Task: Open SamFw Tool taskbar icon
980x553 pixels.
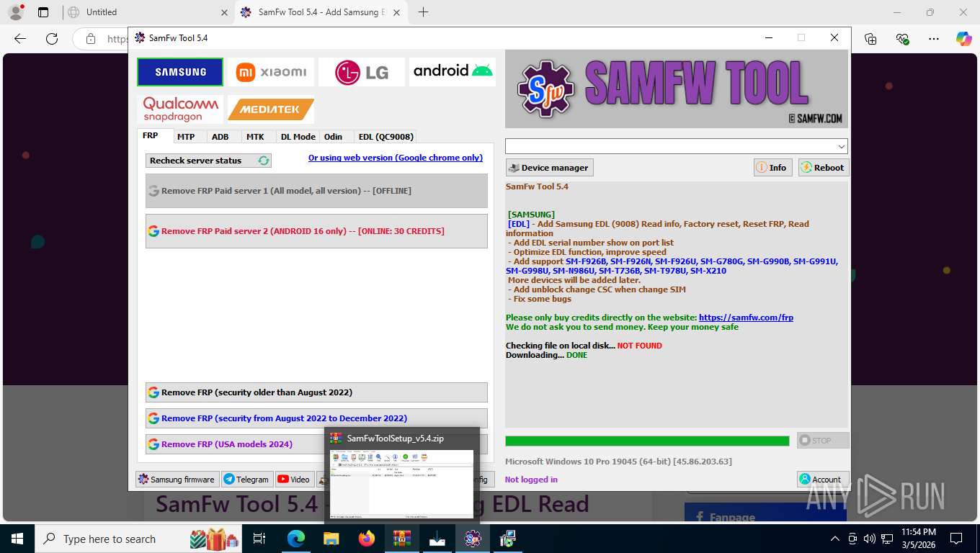Action: pyautogui.click(x=473, y=539)
